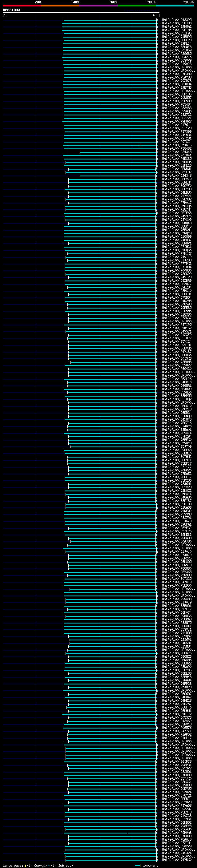Select label UniRef100_A9H9A8
The image size is (197, 868).
tap(177, 833)
